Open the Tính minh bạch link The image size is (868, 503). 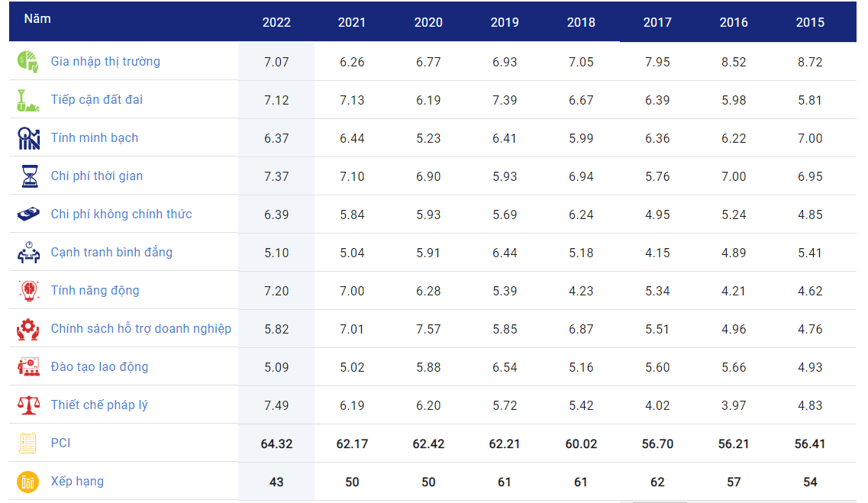[x=95, y=138]
